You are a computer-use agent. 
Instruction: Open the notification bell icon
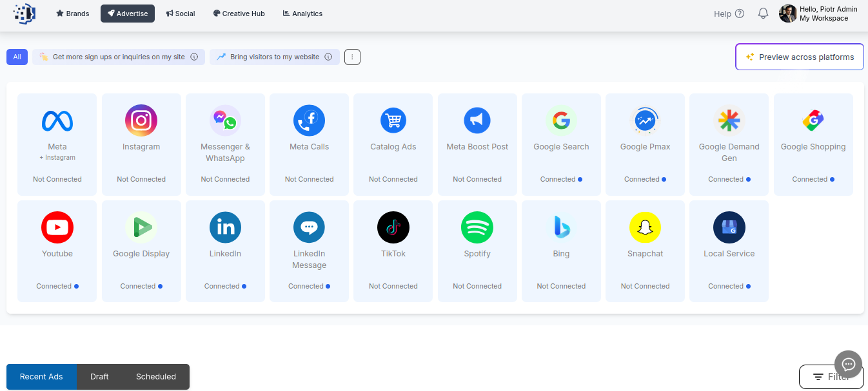763,13
